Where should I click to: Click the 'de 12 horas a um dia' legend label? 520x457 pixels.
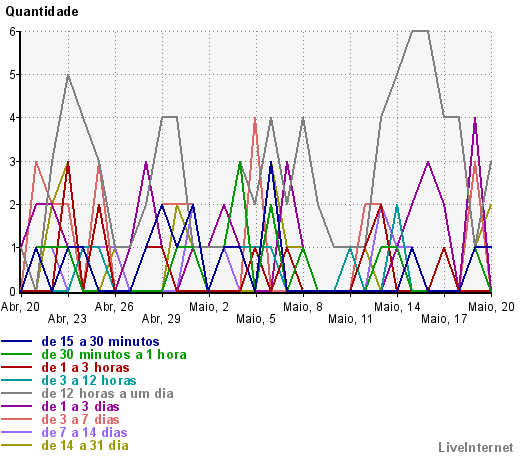click(x=107, y=394)
